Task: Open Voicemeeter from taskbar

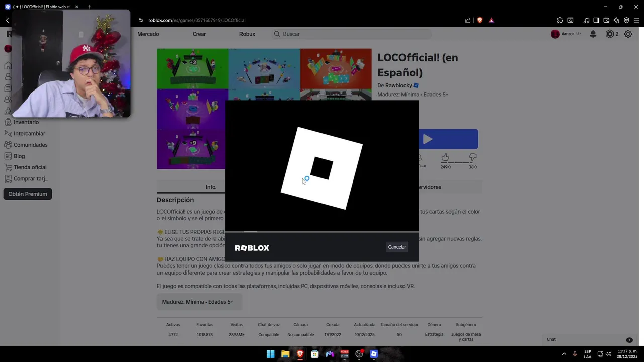Action: 345,354
